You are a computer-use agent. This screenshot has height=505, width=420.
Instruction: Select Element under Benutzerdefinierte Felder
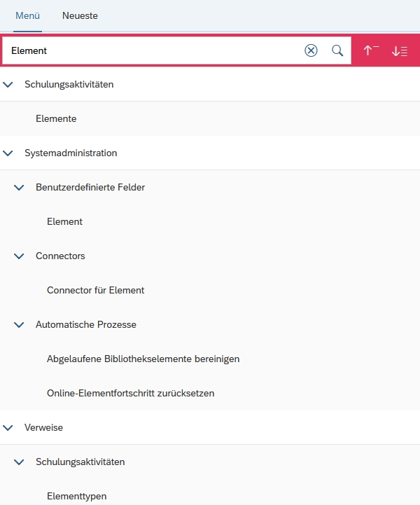(64, 221)
